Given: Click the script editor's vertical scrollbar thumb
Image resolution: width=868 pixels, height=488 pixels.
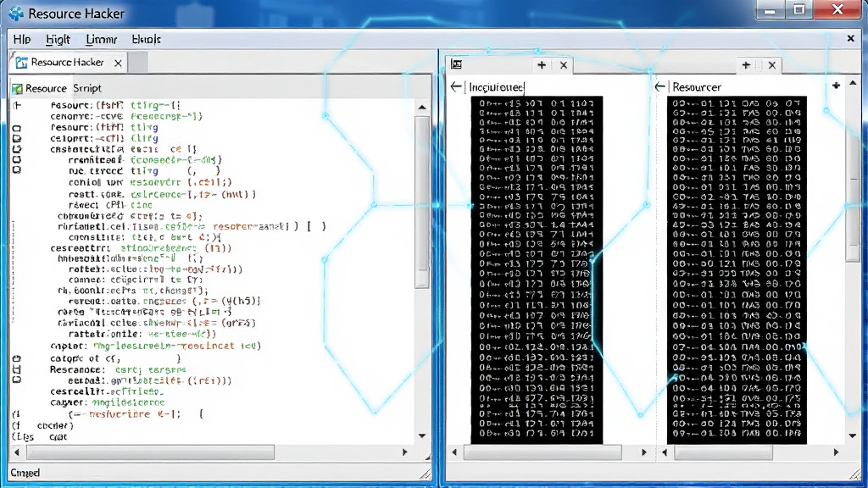Looking at the screenshot, I should pos(422,202).
